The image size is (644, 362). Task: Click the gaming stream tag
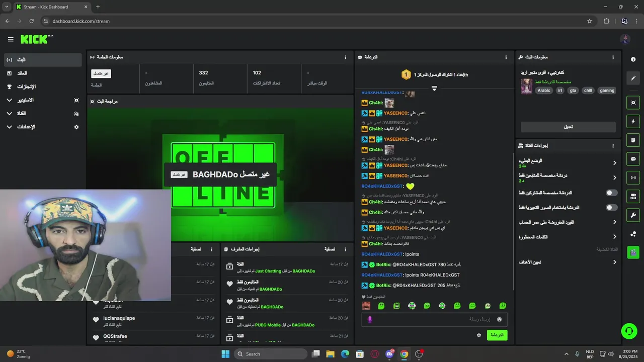click(x=607, y=90)
